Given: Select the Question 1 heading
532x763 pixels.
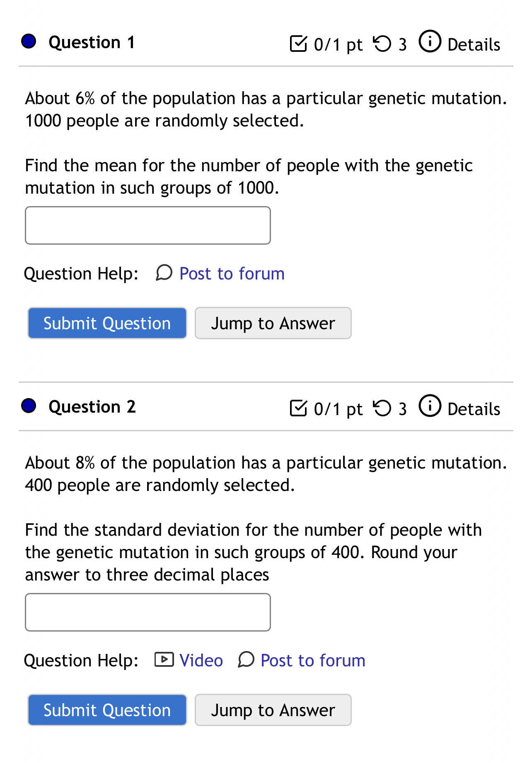Looking at the screenshot, I should click(92, 42).
